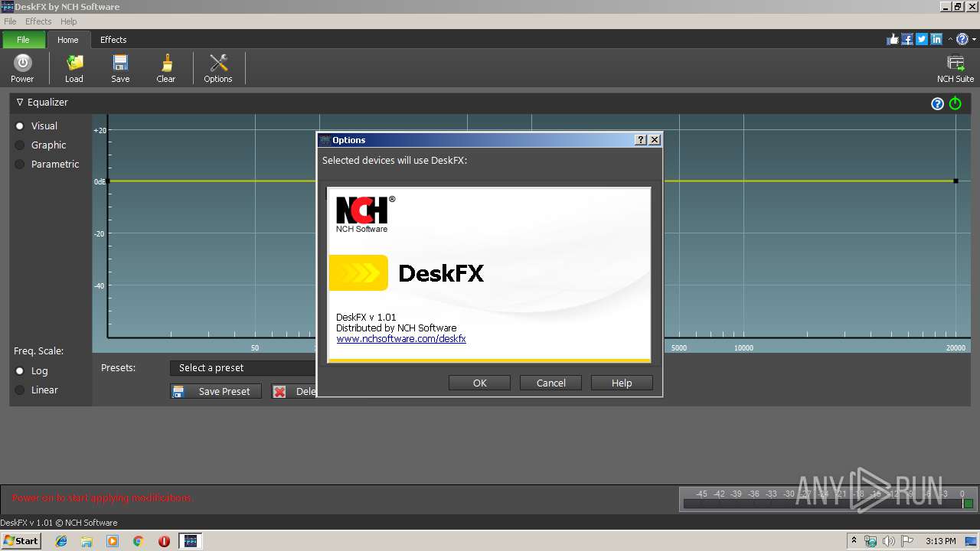Click the Clear broom icon
980x551 pixels.
point(166,68)
